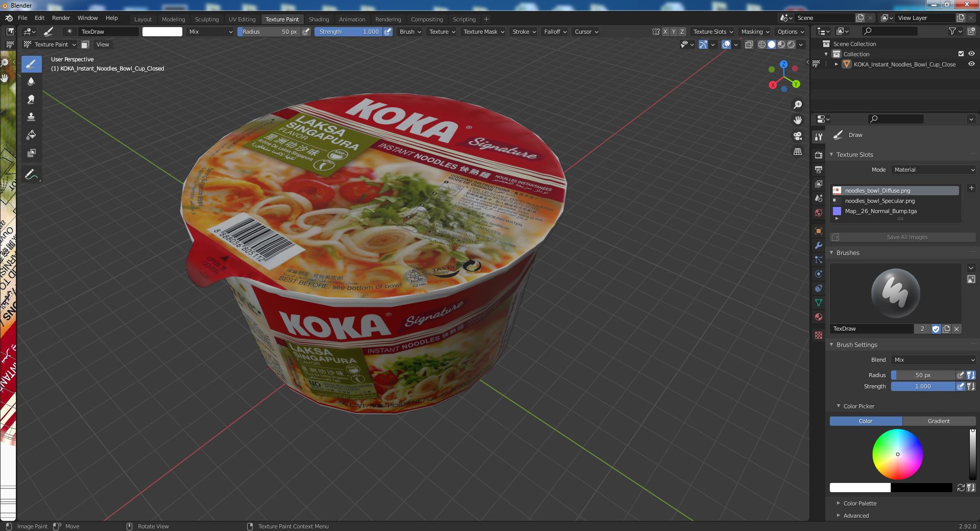Screen dimensions: 980x531
Task: Open Texture Slots header dropdown
Action: click(713, 32)
